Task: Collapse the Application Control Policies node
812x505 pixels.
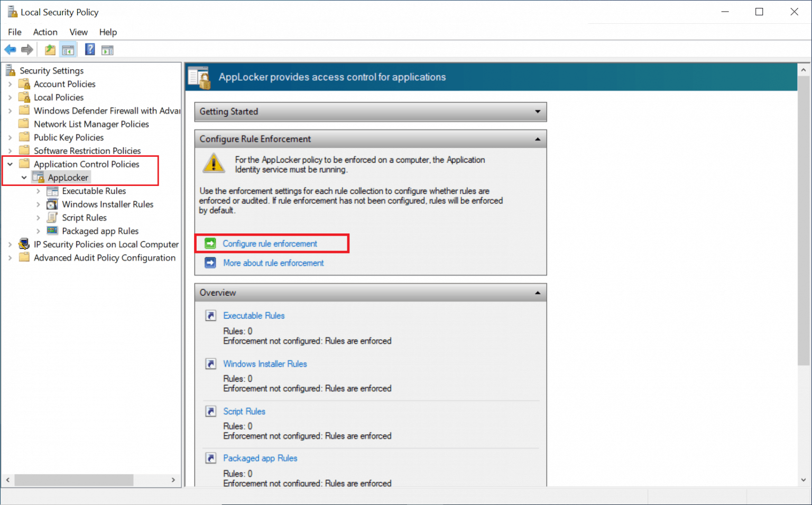Action: 10,164
